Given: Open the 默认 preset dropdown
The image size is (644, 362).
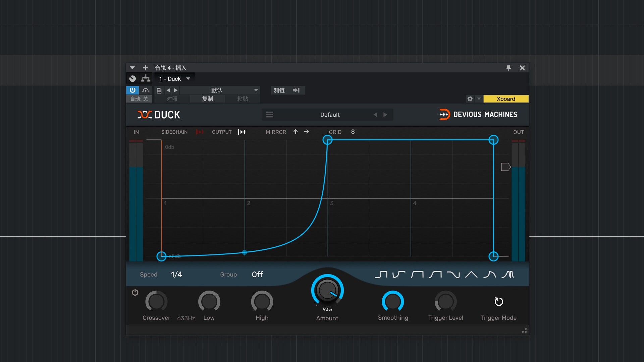Looking at the screenshot, I should pyautogui.click(x=220, y=90).
